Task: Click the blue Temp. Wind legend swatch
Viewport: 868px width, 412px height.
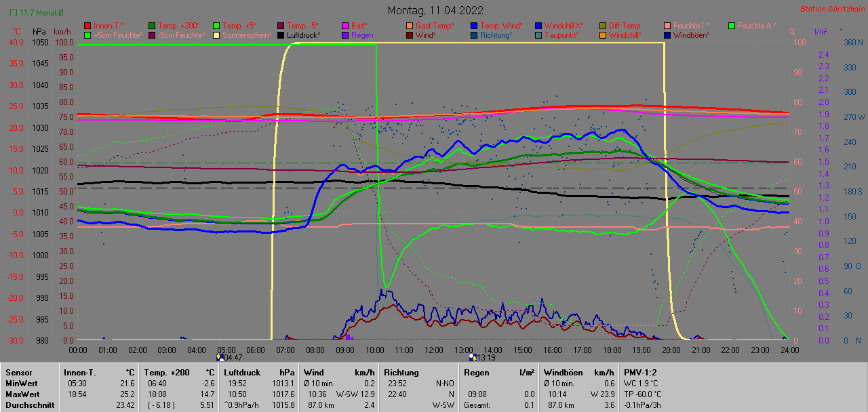Action: (474, 25)
